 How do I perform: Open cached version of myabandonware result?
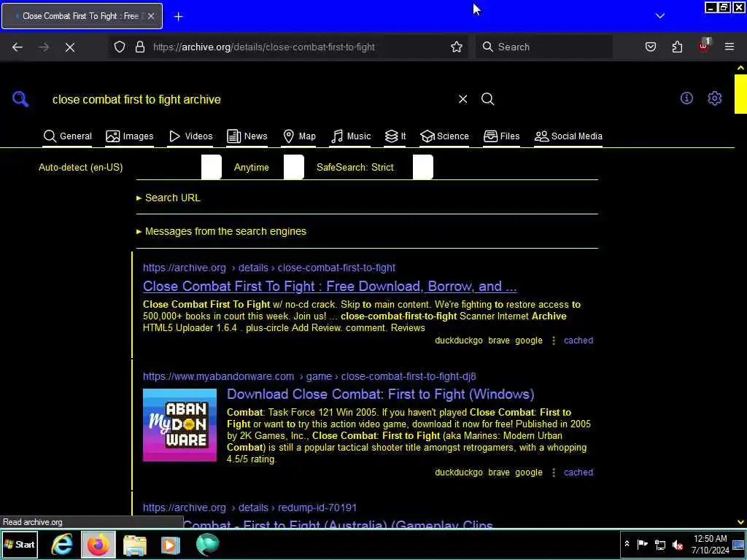point(578,472)
